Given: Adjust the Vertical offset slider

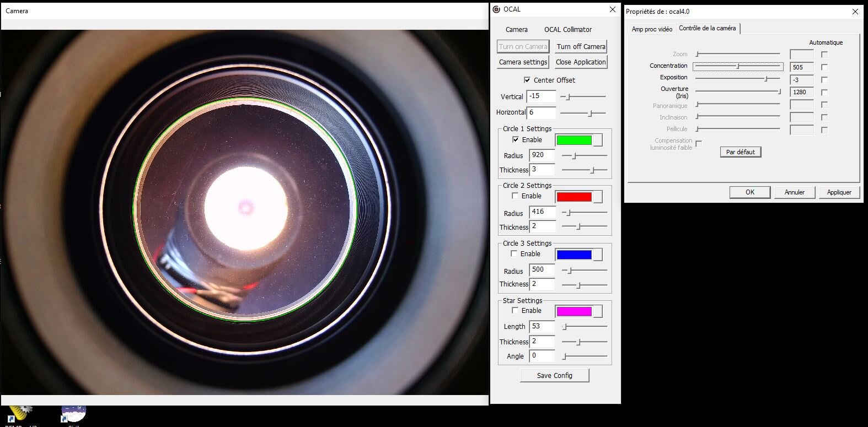Looking at the screenshot, I should tap(583, 97).
